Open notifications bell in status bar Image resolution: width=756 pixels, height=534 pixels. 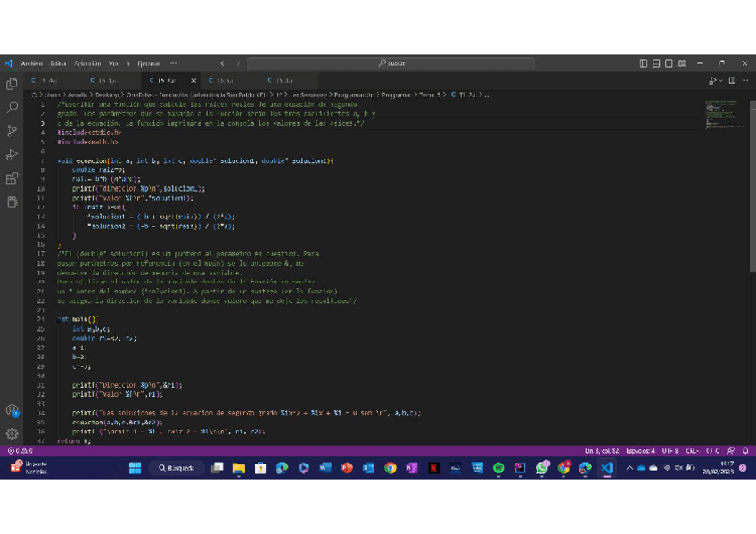point(745,451)
